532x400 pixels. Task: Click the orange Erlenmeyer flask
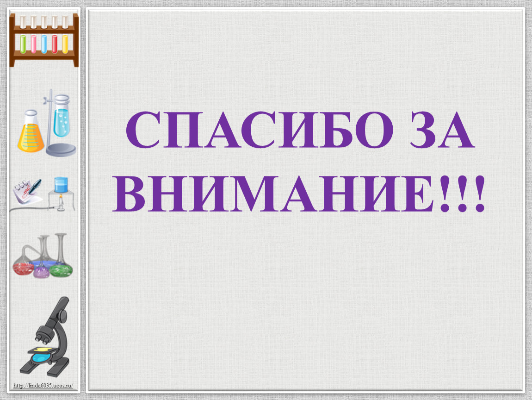tap(30, 134)
